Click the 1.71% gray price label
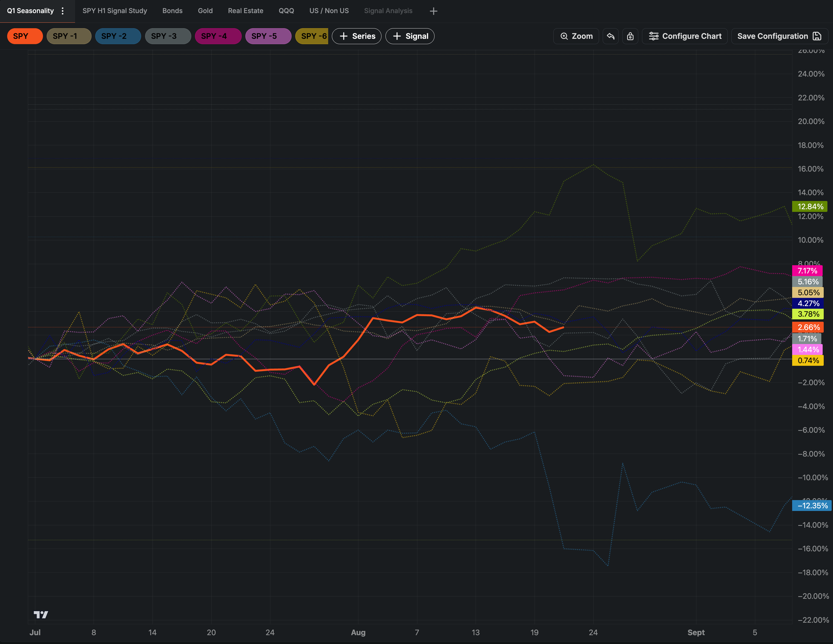Viewport: 833px width, 644px height. [807, 339]
